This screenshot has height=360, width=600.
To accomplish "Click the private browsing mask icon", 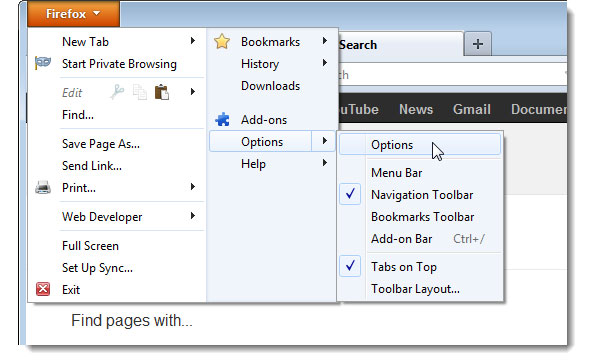I will pos(43,62).
